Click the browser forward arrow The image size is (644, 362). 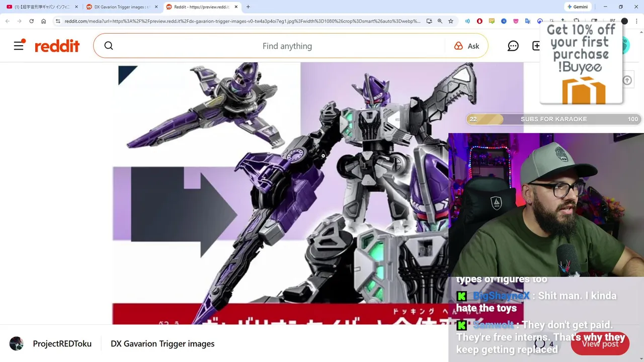(x=19, y=21)
